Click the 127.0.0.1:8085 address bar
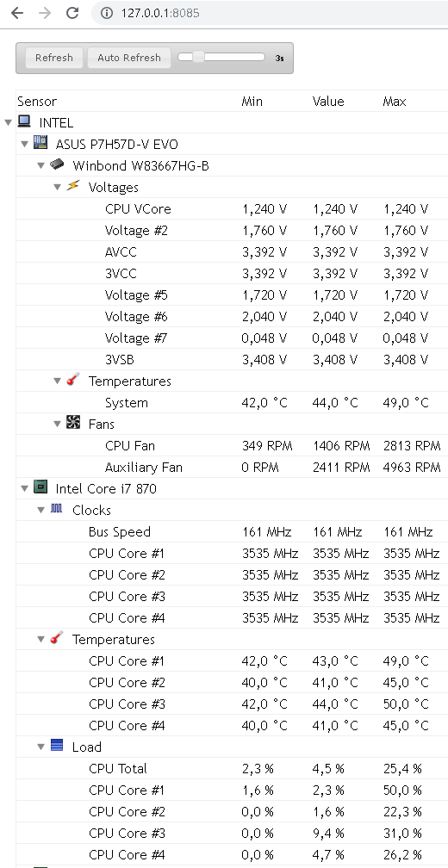Screen dimensions: 448x868 [271, 13]
